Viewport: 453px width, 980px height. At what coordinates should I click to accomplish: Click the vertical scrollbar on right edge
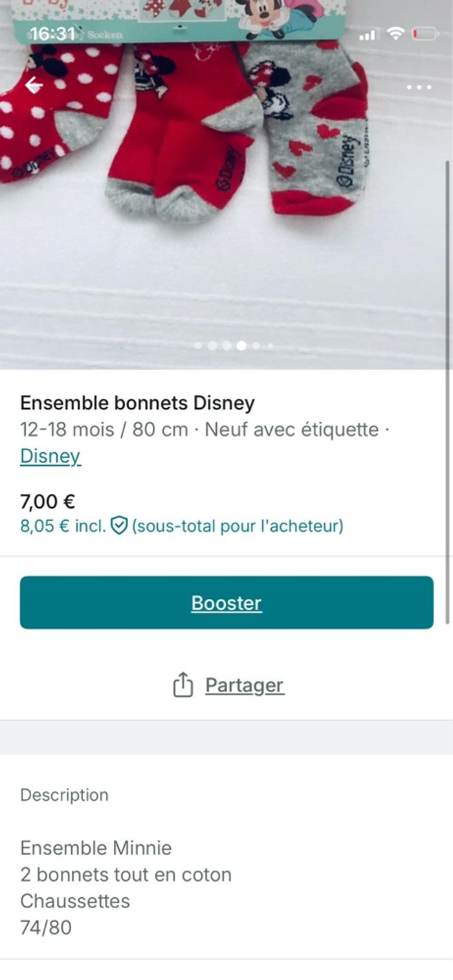(x=447, y=388)
